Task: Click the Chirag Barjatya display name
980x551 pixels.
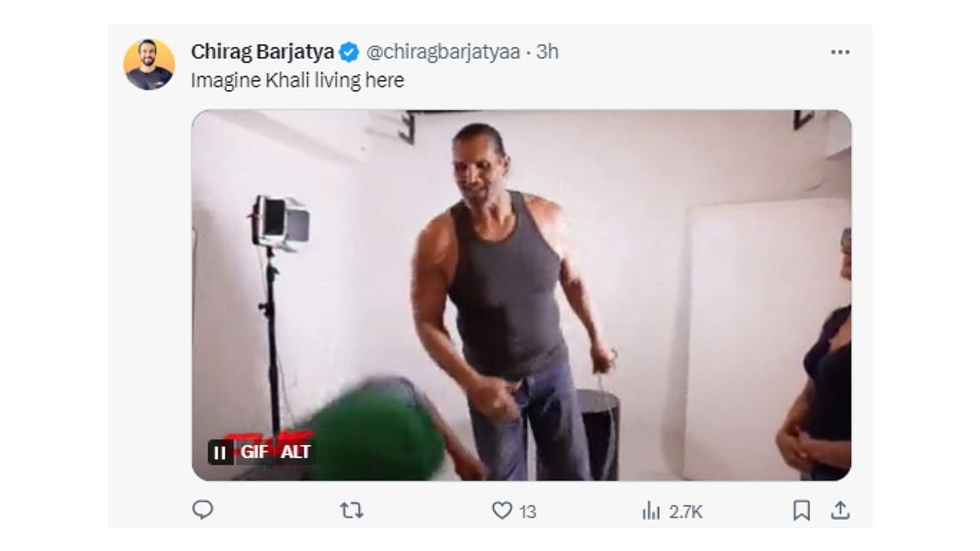Action: 262,52
